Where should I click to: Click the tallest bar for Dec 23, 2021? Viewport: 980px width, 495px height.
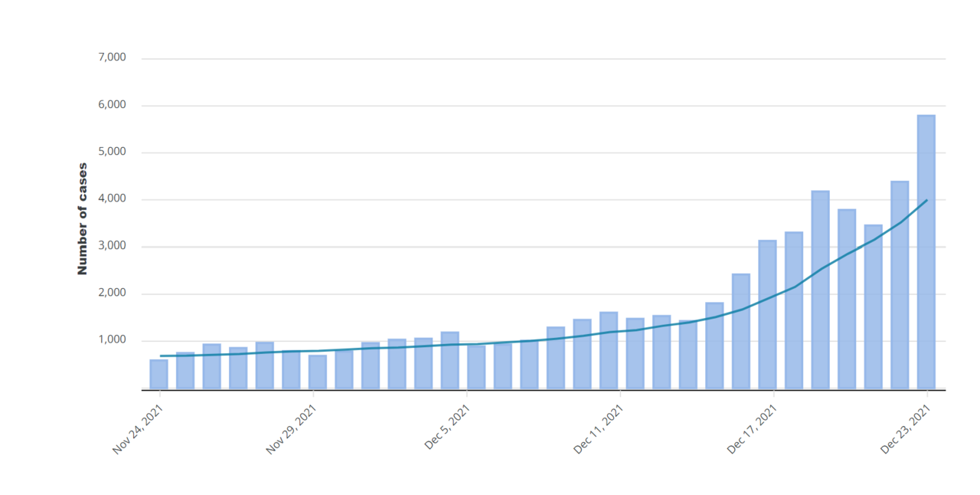point(926,253)
